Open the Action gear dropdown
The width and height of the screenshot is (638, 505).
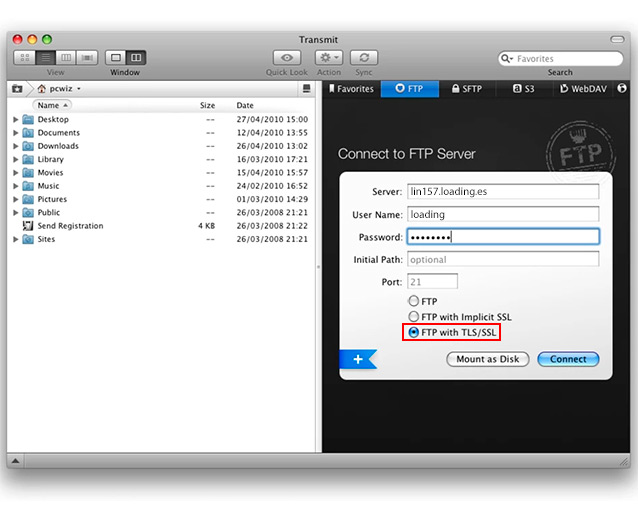329,58
